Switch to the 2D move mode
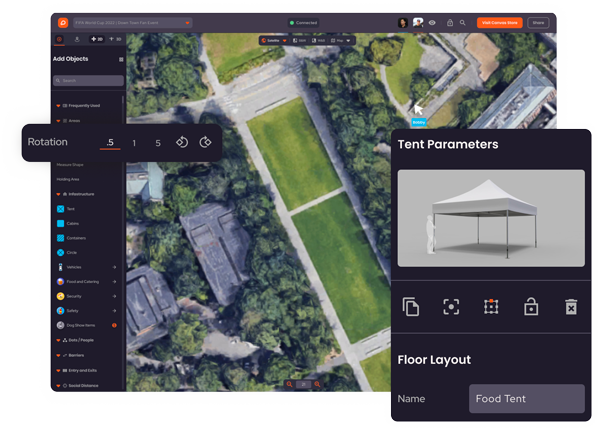This screenshot has height=430, width=600. [97, 39]
